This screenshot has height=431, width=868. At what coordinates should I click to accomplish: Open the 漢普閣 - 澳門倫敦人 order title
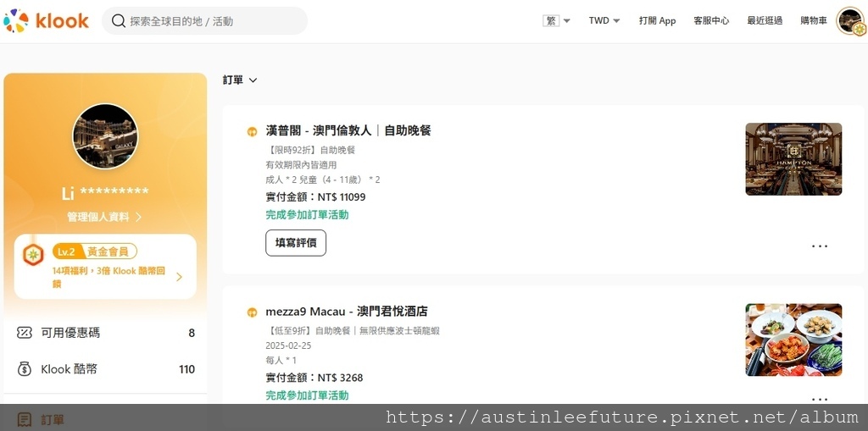[348, 130]
